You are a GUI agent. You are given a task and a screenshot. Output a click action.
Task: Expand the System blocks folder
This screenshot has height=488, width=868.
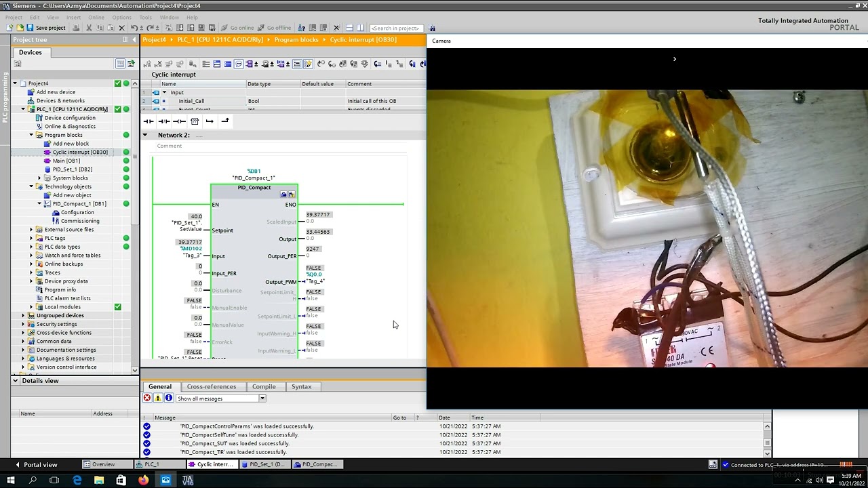point(39,178)
